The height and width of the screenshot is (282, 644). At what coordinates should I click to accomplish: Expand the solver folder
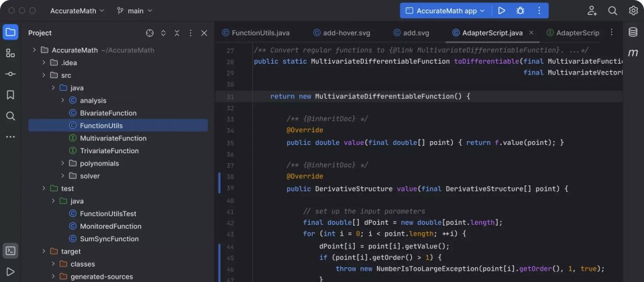click(x=62, y=176)
